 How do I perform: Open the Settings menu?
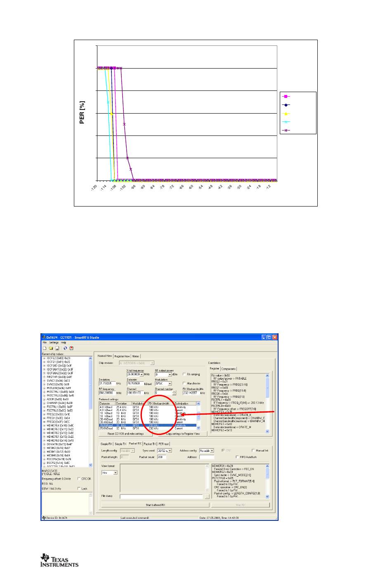(54, 342)
